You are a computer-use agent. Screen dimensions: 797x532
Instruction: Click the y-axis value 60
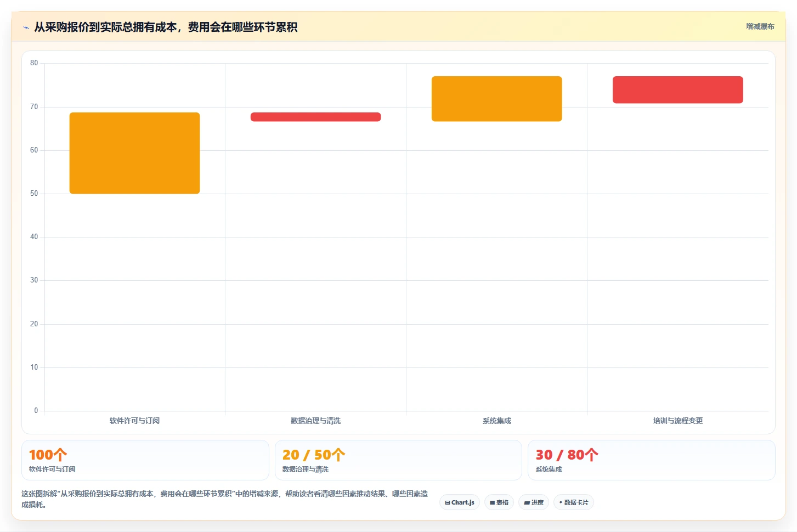click(x=34, y=150)
